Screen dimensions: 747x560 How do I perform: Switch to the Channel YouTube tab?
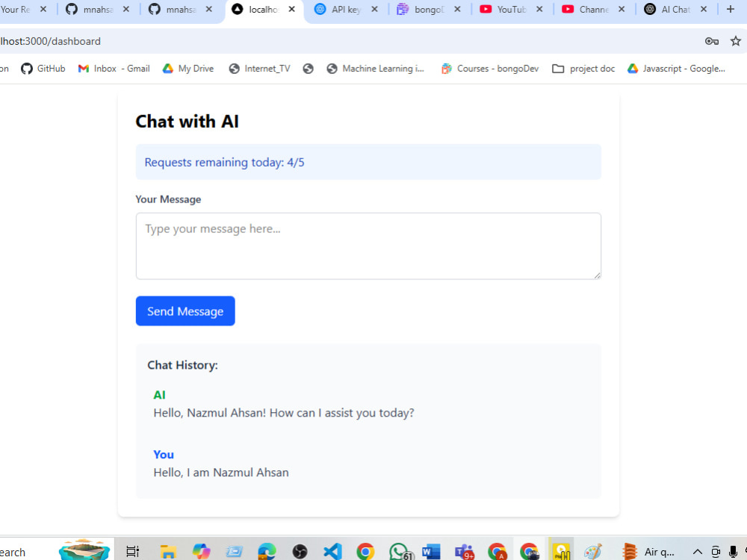pos(594,9)
